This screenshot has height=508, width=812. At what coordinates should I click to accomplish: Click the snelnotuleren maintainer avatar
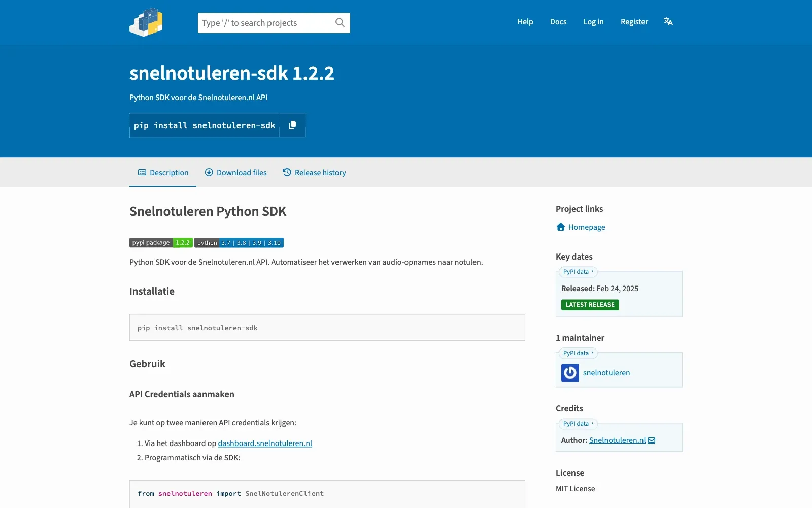570,373
